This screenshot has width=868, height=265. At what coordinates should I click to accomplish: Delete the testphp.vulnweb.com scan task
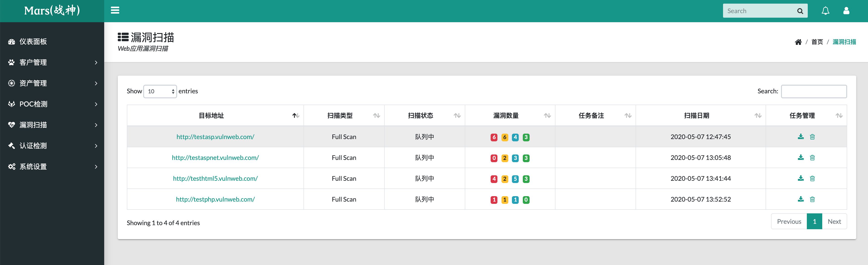(813, 199)
